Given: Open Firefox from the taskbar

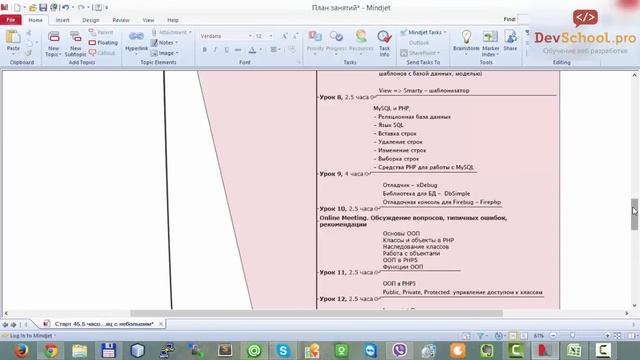Looking at the screenshot, I should [x=21, y=350].
